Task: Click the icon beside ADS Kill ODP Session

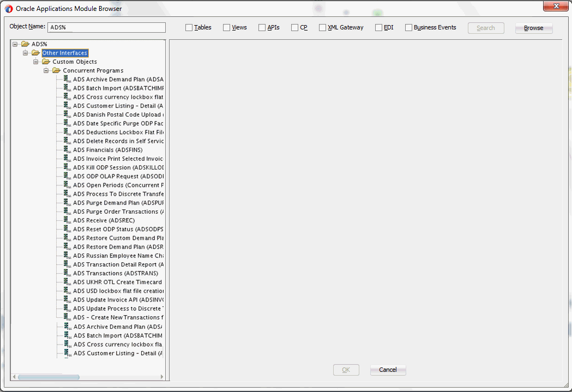Action: [x=68, y=167]
